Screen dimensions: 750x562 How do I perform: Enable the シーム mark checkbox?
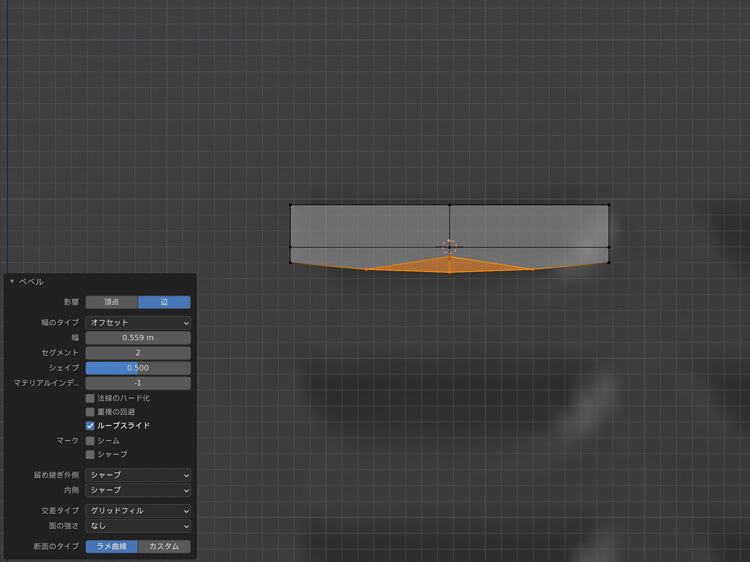pos(90,441)
